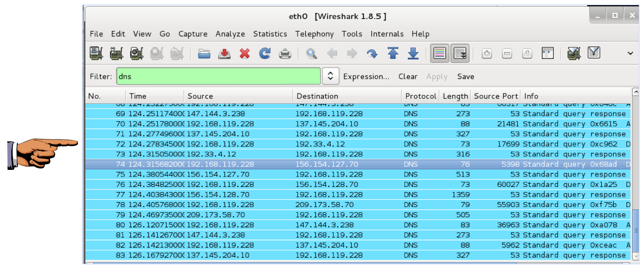Open the capture interfaces list icon
The height and width of the screenshot is (270, 644).
tap(96, 53)
